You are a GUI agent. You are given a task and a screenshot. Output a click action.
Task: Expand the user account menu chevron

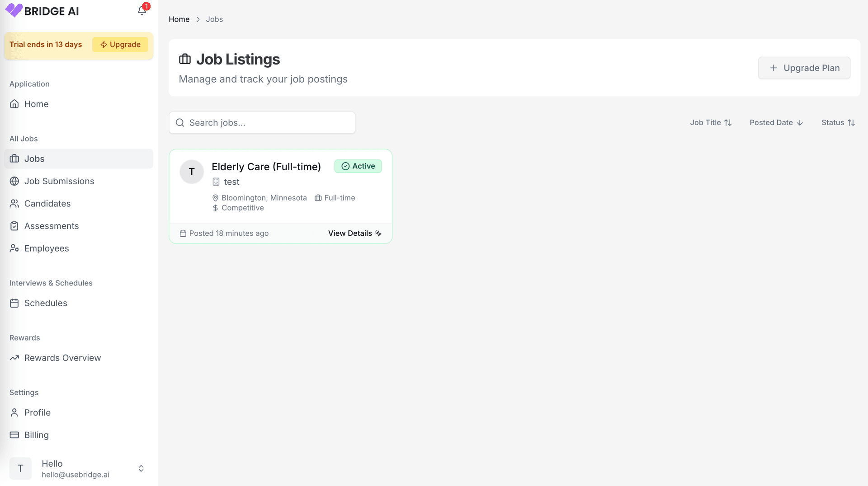[141, 468]
